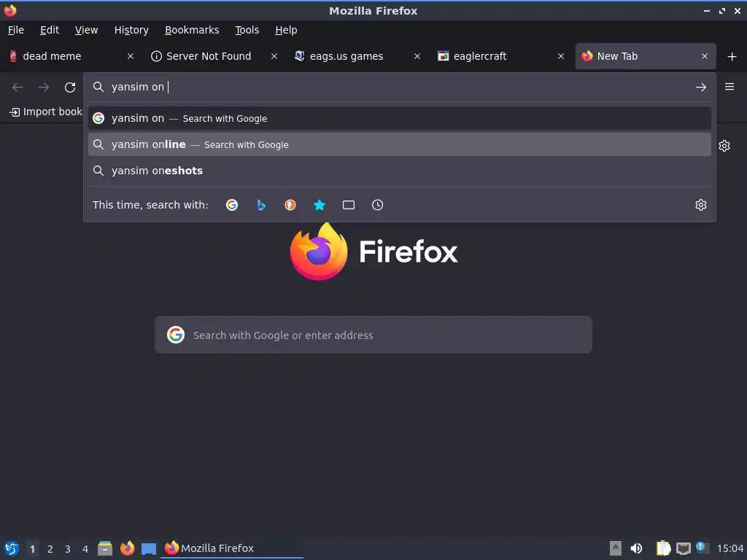This screenshot has width=747, height=560.
Task: Launch Firefox from taskbar quick launch
Action: click(x=127, y=548)
